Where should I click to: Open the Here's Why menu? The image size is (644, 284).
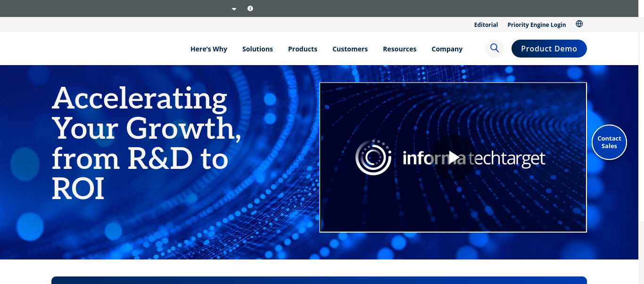209,49
